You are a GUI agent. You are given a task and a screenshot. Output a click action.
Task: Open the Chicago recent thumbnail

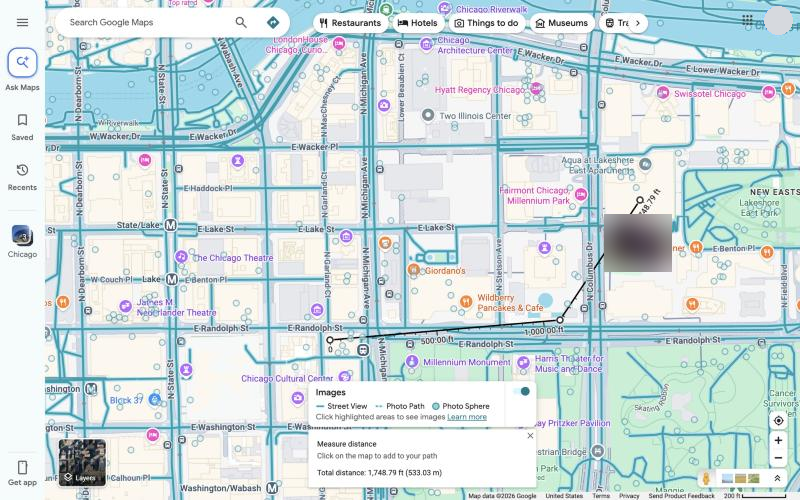pyautogui.click(x=22, y=236)
